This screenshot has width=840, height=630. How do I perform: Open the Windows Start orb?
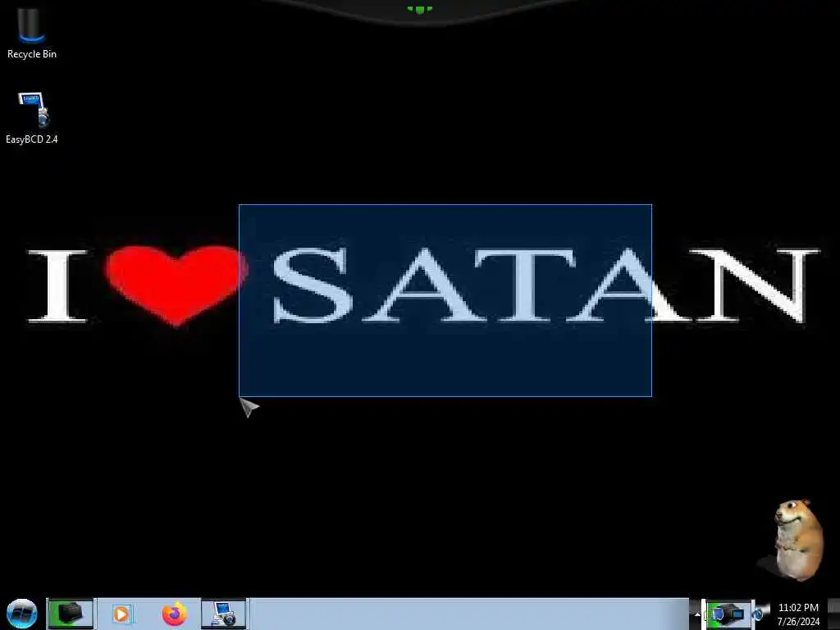click(21, 614)
